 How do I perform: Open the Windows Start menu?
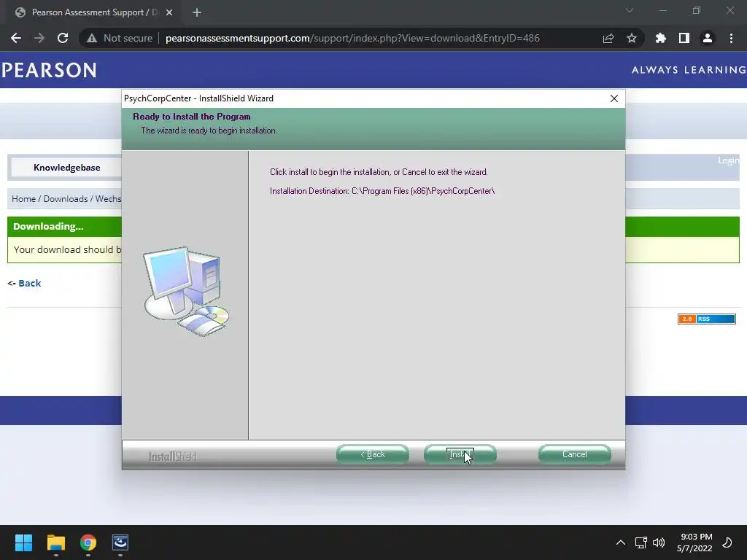(23, 542)
